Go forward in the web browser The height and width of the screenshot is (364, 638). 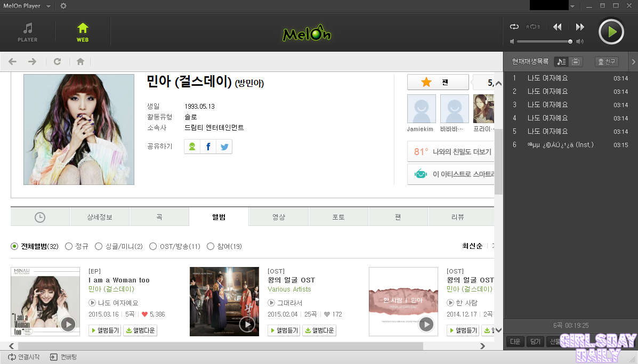coord(32,61)
